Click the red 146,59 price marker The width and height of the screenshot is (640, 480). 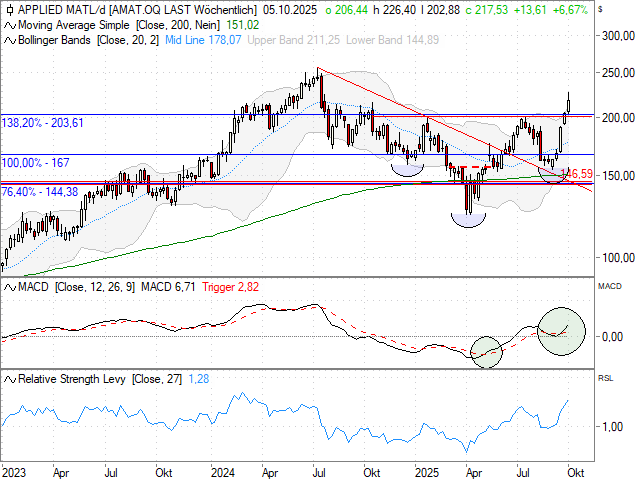click(x=575, y=174)
